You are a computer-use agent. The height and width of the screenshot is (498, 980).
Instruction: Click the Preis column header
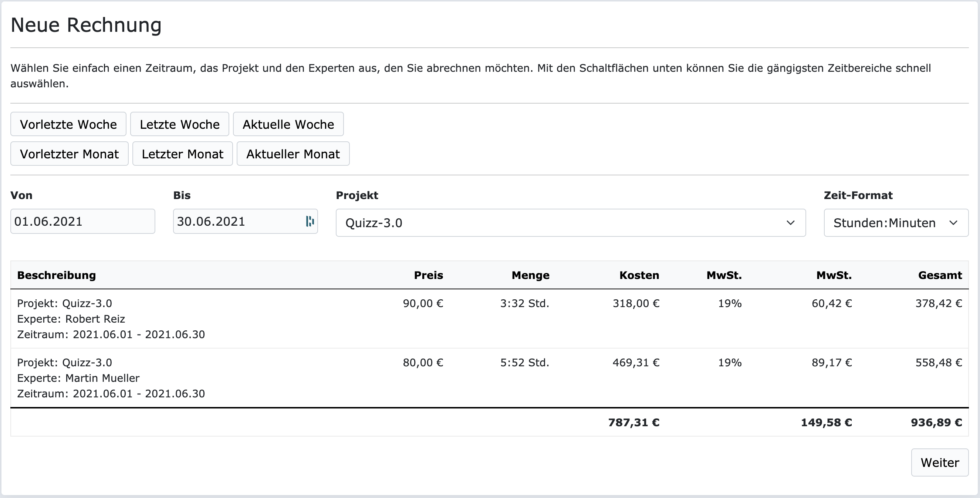pyautogui.click(x=428, y=275)
